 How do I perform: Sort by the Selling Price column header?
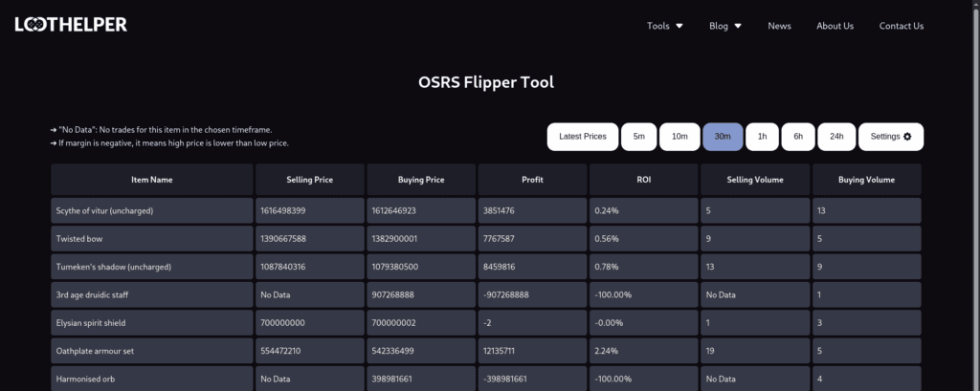point(310,180)
